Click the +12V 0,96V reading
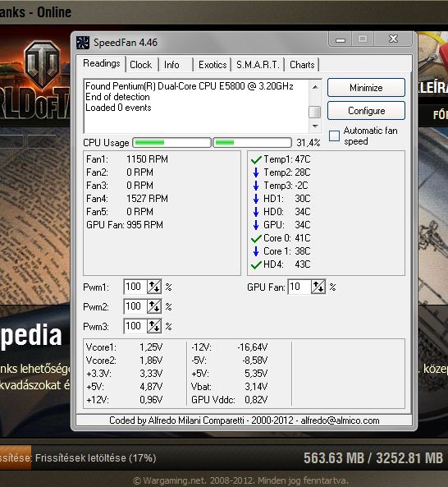Screen dimensions: 448x487 (x=125, y=400)
